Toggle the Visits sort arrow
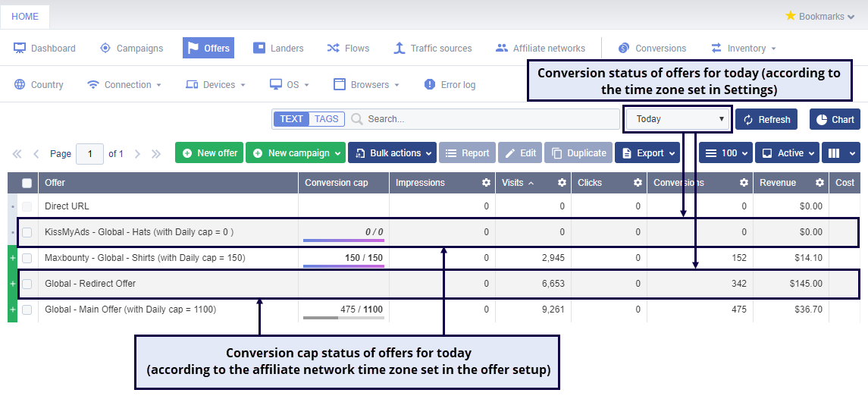This screenshot has height=418, width=868. point(531,184)
